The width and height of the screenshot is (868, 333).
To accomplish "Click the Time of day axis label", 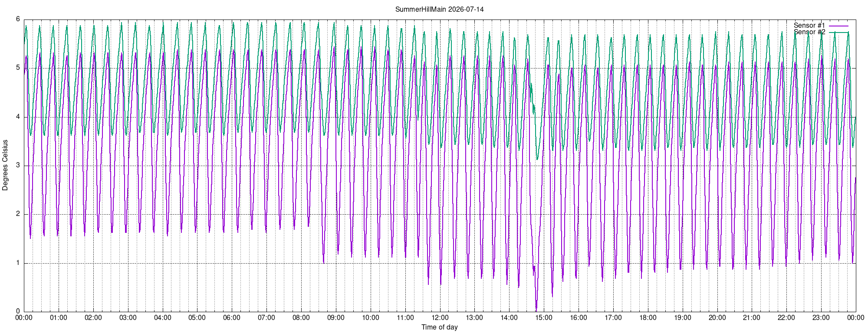I will point(439,327).
